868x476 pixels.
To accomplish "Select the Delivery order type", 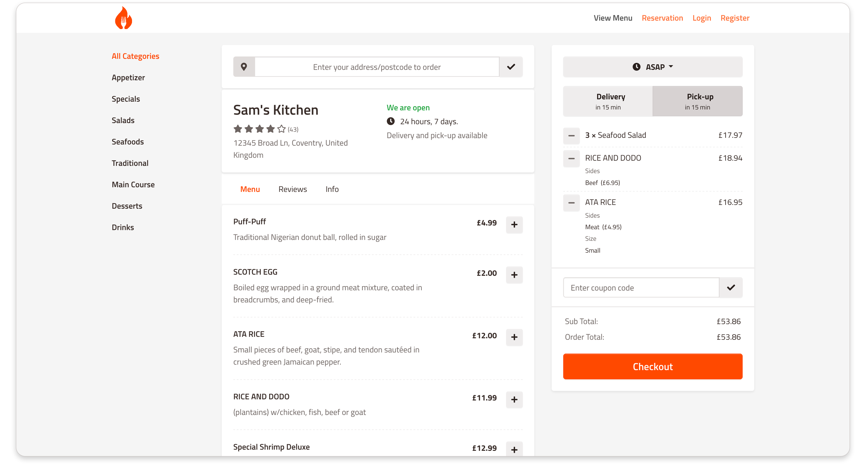I will point(608,102).
